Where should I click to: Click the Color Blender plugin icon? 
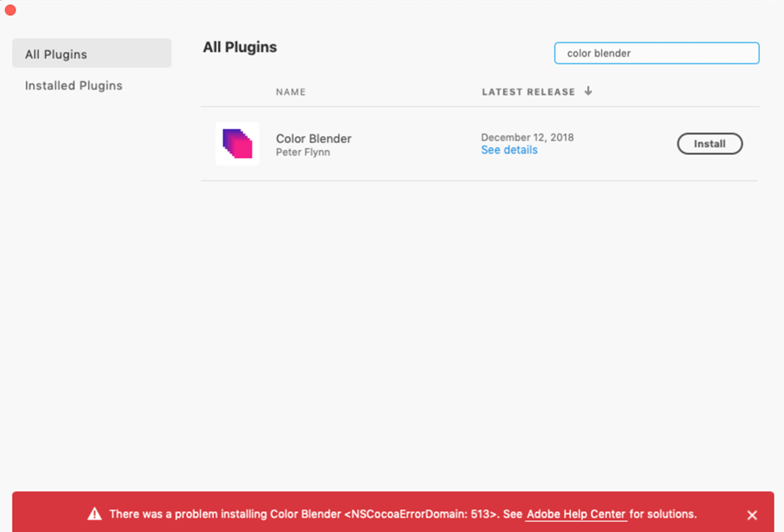point(238,144)
